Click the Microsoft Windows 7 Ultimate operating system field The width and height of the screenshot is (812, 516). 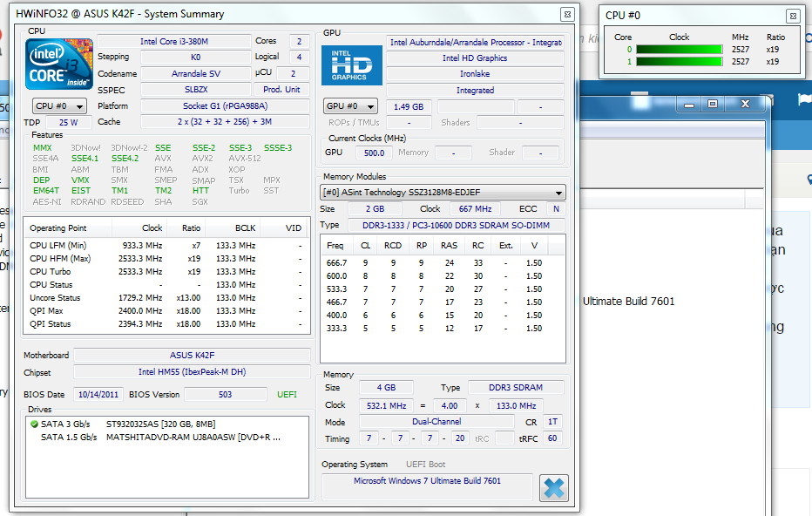427,481
